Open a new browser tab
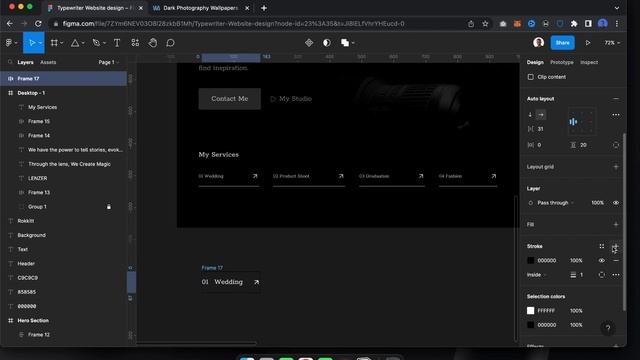 [264, 8]
